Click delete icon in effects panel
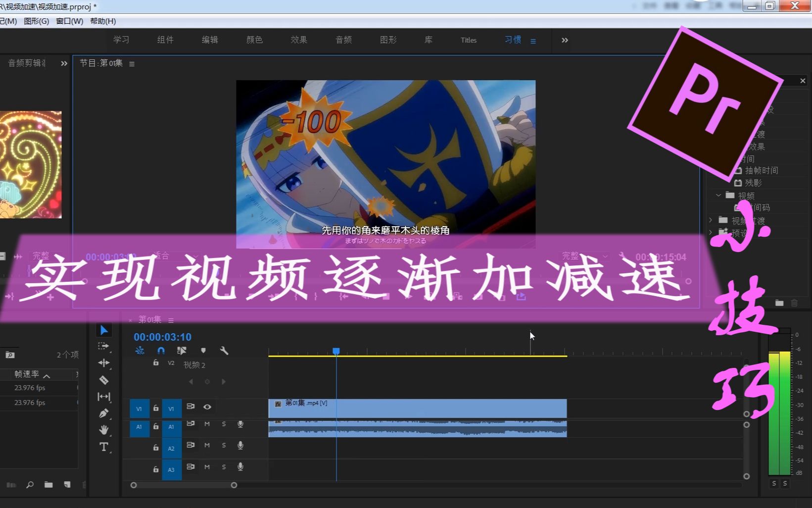Screen dimensions: 812x508 (794, 303)
